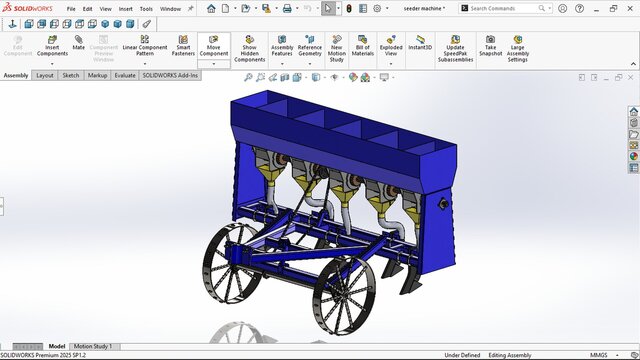This screenshot has width=640, height=360.
Task: Click Zoom to Fit in view toolbar
Action: [248, 77]
